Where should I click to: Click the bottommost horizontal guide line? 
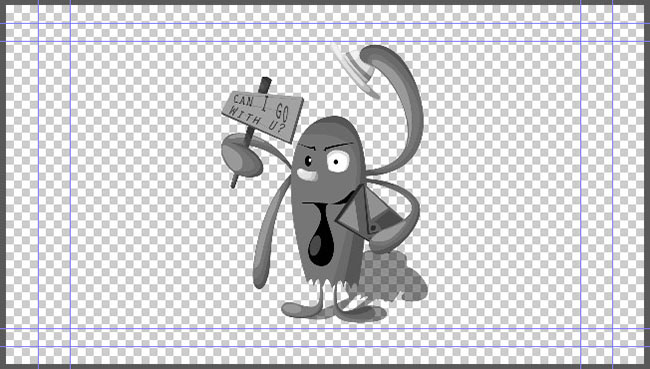(325, 347)
